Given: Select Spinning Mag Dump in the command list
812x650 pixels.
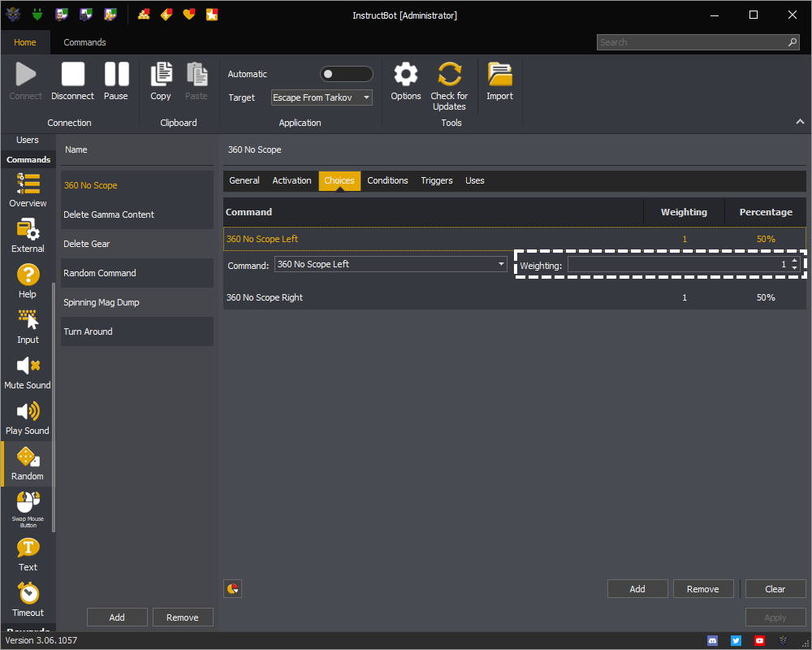Looking at the screenshot, I should (137, 302).
